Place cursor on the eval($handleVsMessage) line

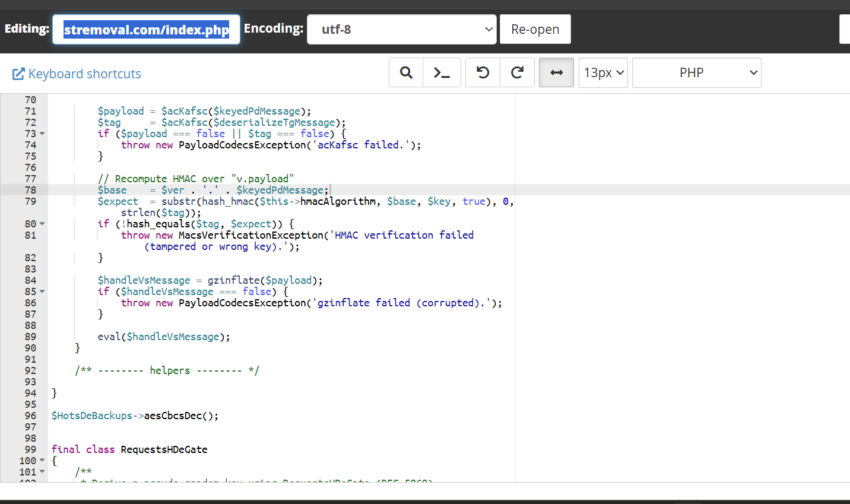pyautogui.click(x=163, y=337)
